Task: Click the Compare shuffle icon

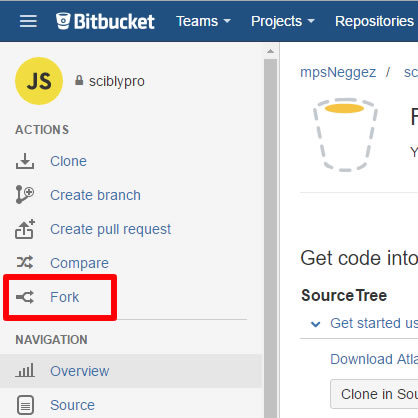Action: pyautogui.click(x=25, y=263)
